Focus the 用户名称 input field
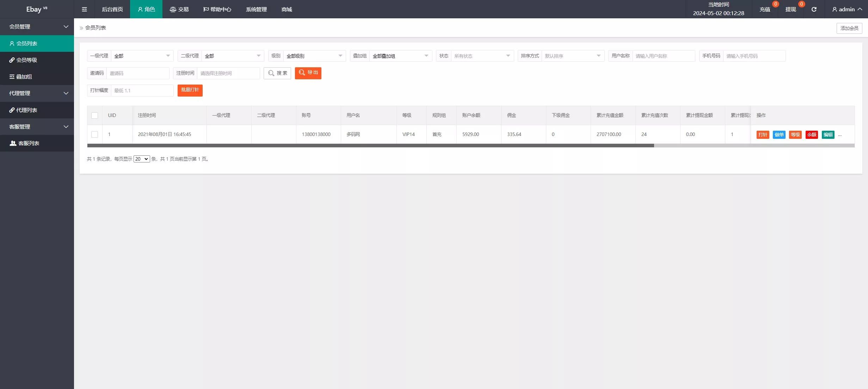Viewport: 868px width, 389px height. (664, 56)
